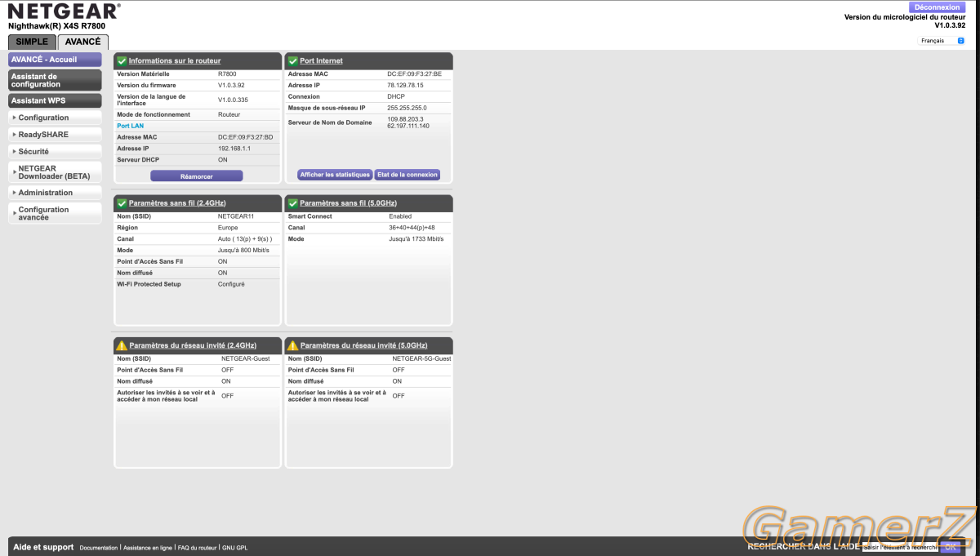Expand the Configuration avancée section

click(x=55, y=213)
